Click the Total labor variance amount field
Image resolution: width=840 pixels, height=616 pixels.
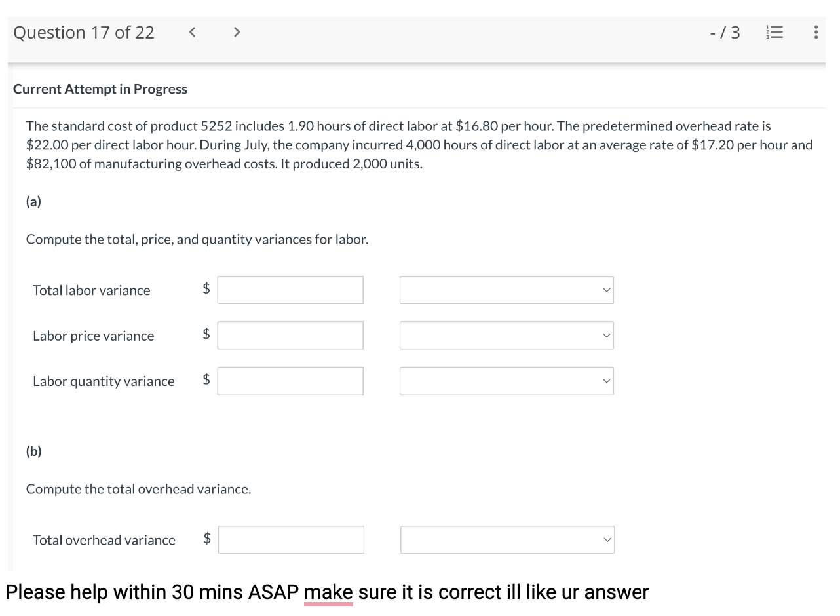pyautogui.click(x=290, y=290)
